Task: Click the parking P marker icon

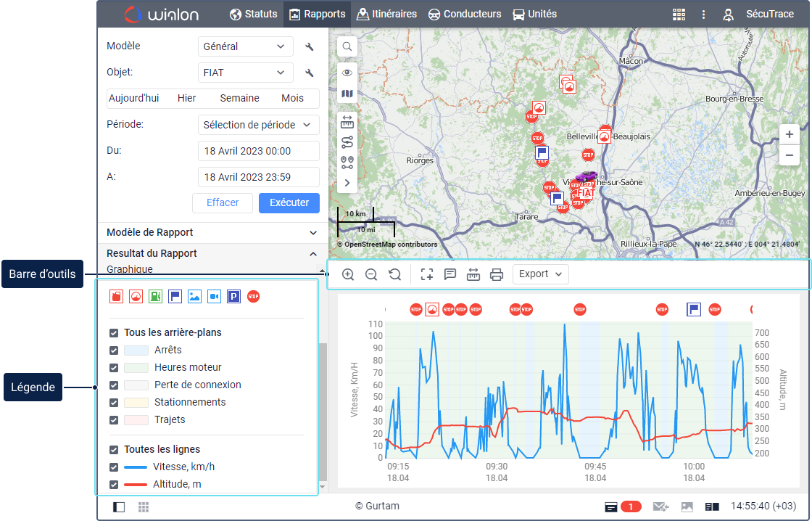Action: point(233,297)
